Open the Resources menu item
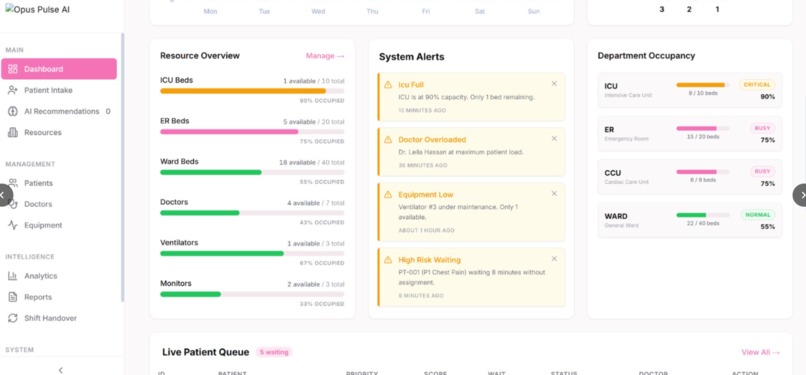Viewport: 806px width, 375px height. pyautogui.click(x=59, y=132)
